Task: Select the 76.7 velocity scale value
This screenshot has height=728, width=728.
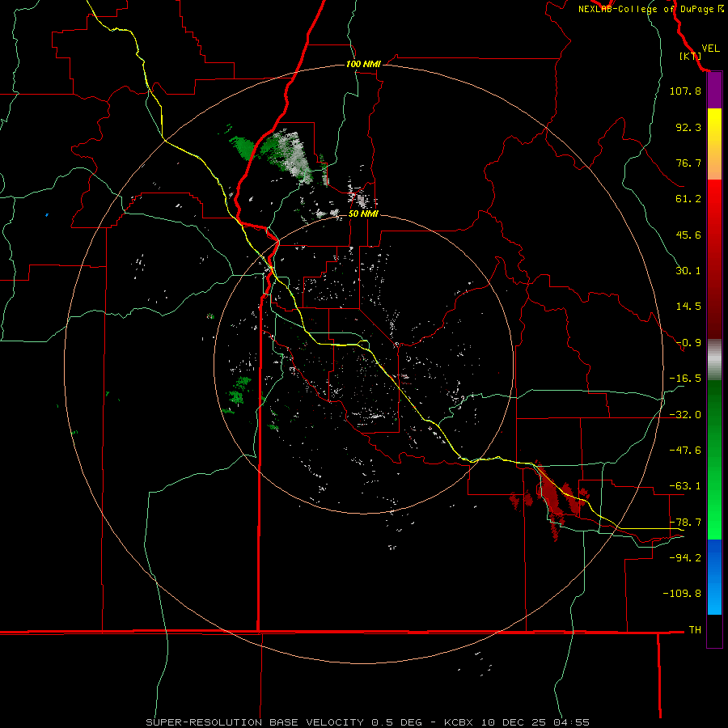Action: 688,163
